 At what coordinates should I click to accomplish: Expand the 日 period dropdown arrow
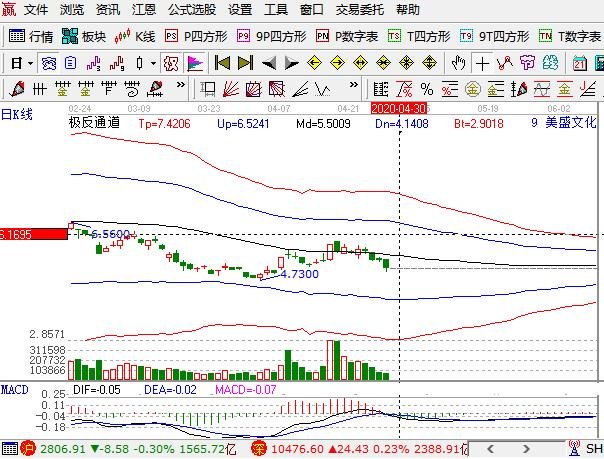coord(30,64)
